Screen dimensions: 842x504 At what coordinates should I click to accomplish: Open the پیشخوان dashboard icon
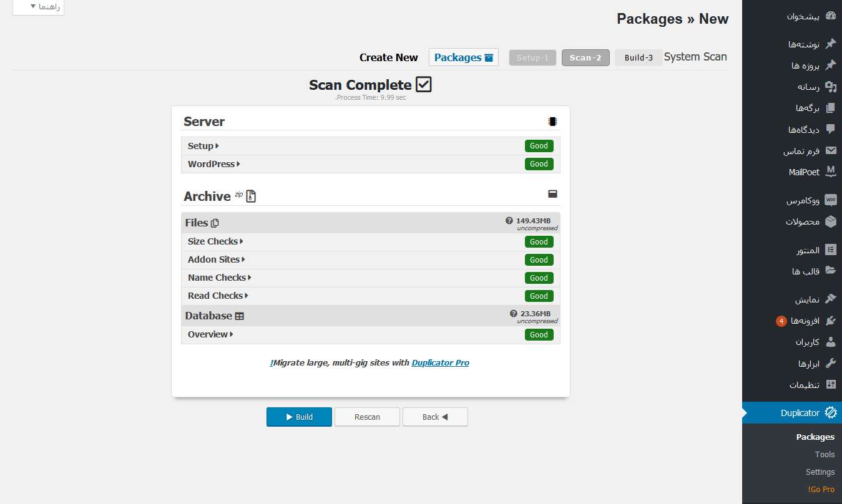click(830, 16)
